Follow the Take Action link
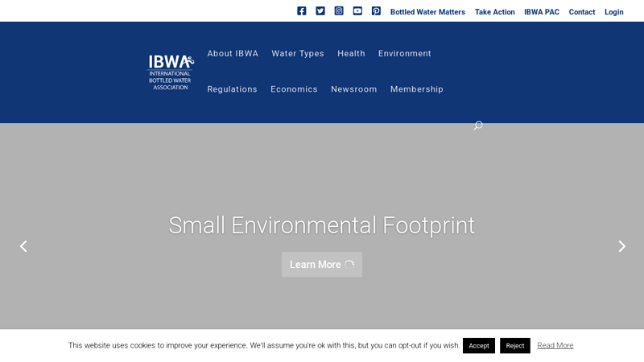Viewport: 644px width, 362px height. (495, 12)
